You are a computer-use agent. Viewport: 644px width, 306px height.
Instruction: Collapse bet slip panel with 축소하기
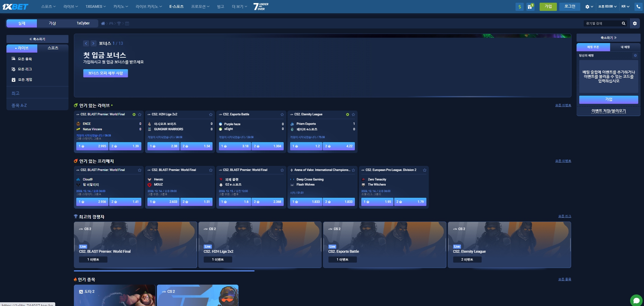(x=608, y=38)
